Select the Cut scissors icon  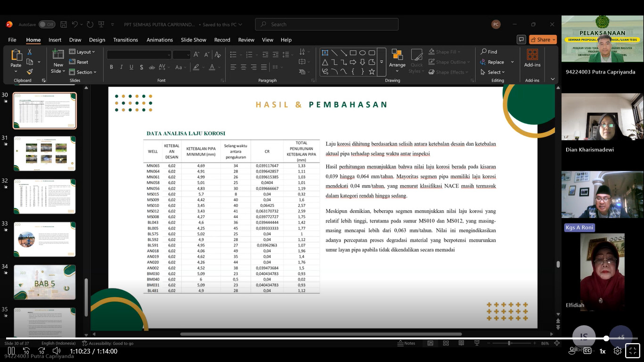coord(30,52)
